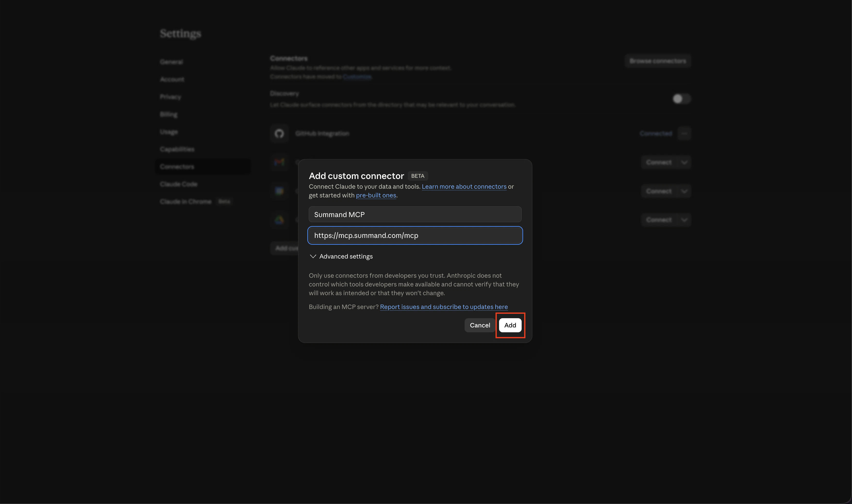The image size is (852, 504).
Task: Click the BETA badge beside the title
Action: point(418,176)
